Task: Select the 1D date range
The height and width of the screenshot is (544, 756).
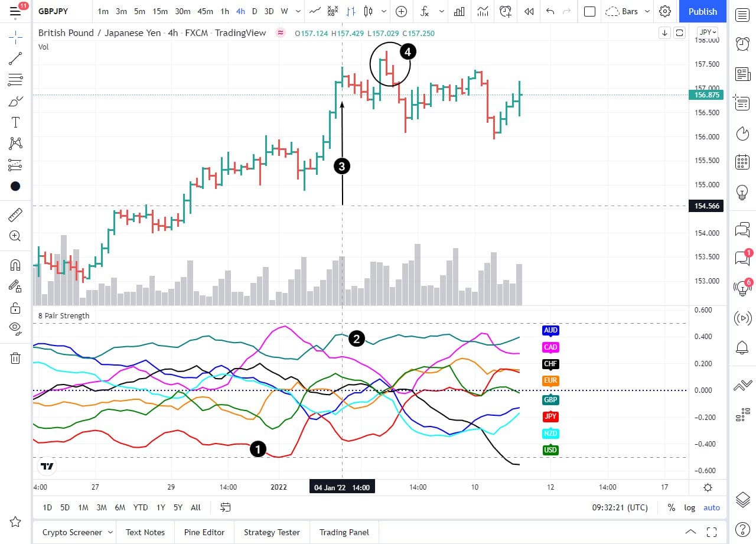Action: [x=47, y=507]
